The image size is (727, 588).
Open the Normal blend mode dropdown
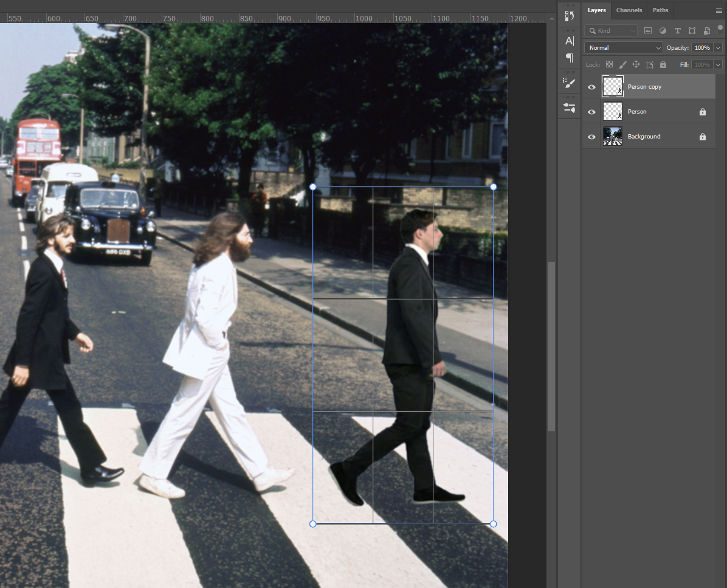[x=624, y=48]
